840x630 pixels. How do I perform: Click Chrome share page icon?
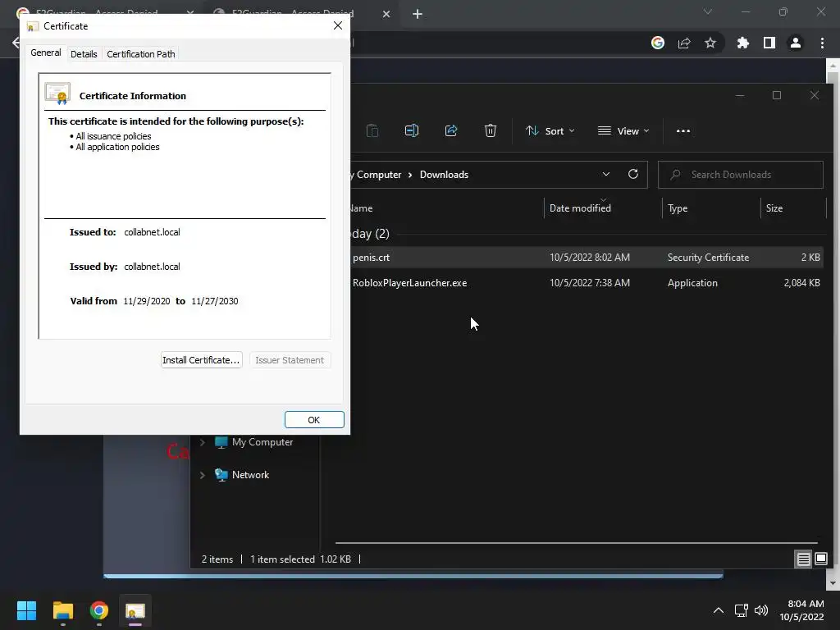point(684,43)
